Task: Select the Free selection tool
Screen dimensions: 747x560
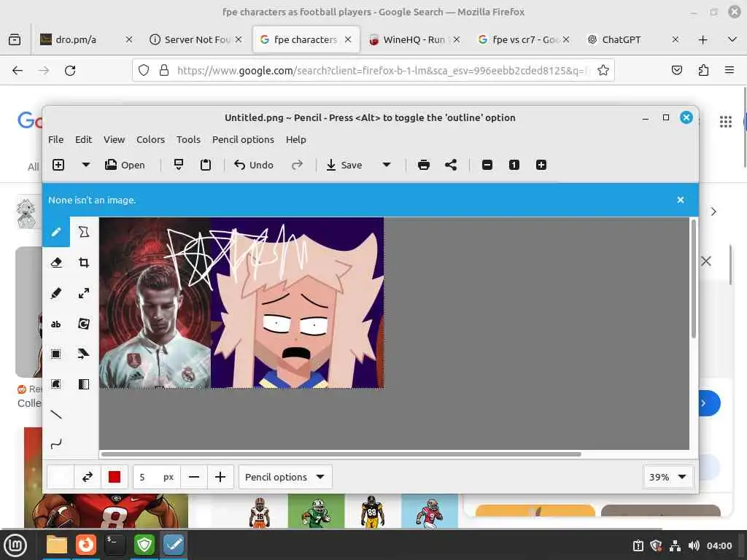Action: (55, 384)
